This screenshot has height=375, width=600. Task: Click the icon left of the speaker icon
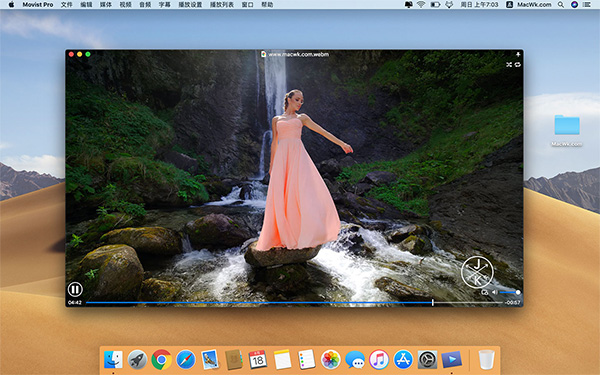[484, 292]
